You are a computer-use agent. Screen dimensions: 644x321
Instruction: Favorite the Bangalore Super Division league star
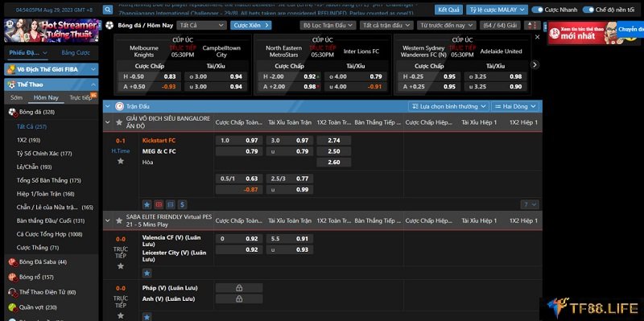119,122
